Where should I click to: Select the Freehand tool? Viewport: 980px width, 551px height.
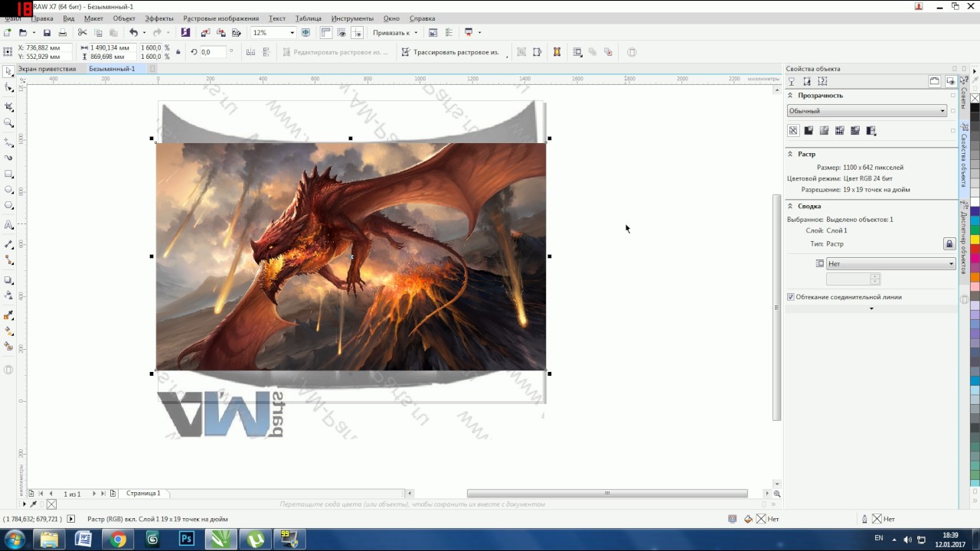coord(9,142)
